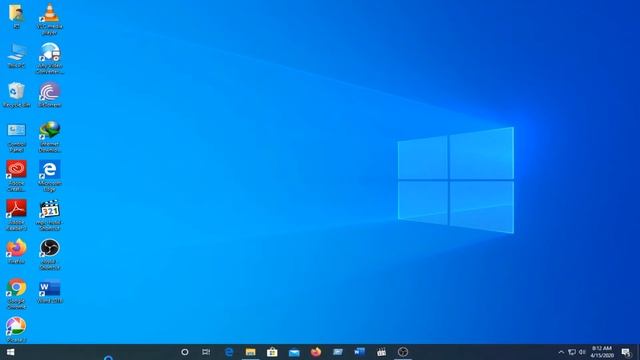This screenshot has width=640, height=360.
Task: Open Edge from the taskbar
Action: coord(229,352)
